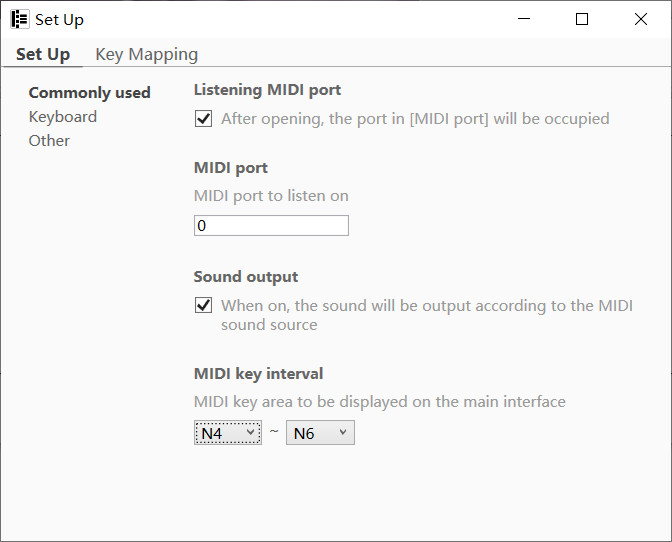The height and width of the screenshot is (542, 672).
Task: Click the MIDI port section heading
Action: [231, 168]
